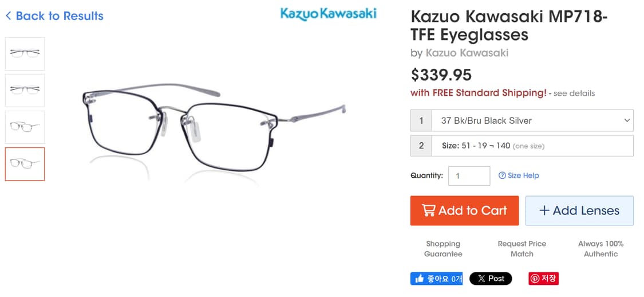View the third angled eyeglasses thumbnail
Viewport: 644px width, 297px height.
(25, 127)
